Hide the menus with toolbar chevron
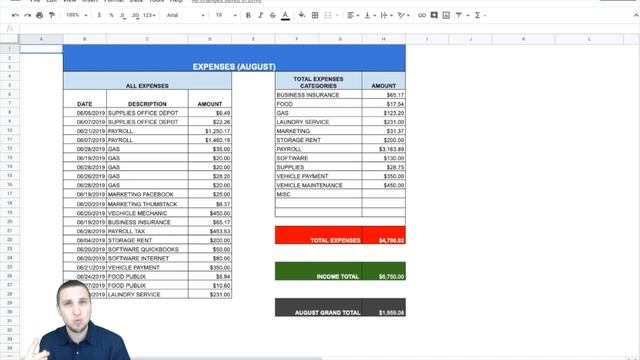The width and height of the screenshot is (640, 360). [x=636, y=15]
